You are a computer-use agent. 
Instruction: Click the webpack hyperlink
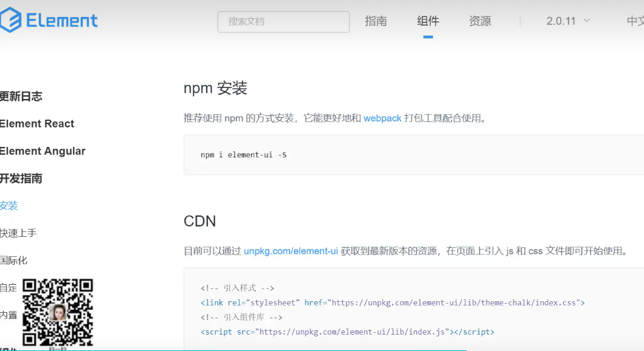coord(383,118)
